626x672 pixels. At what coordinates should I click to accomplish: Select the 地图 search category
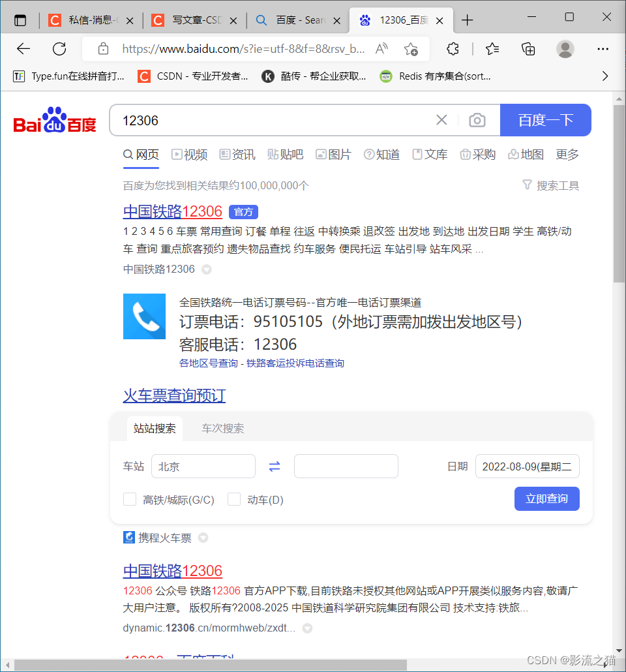coord(526,154)
